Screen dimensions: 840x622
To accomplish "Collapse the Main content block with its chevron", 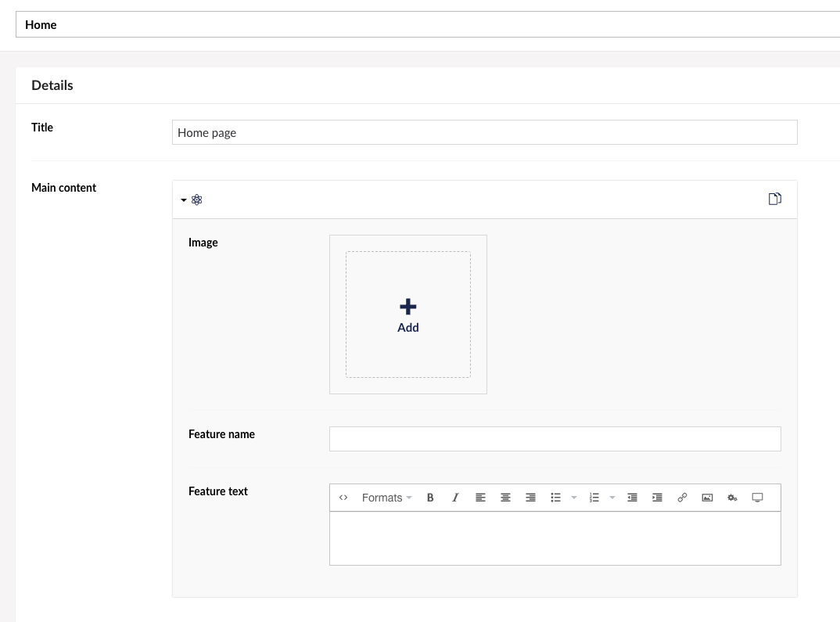I will pos(184,200).
